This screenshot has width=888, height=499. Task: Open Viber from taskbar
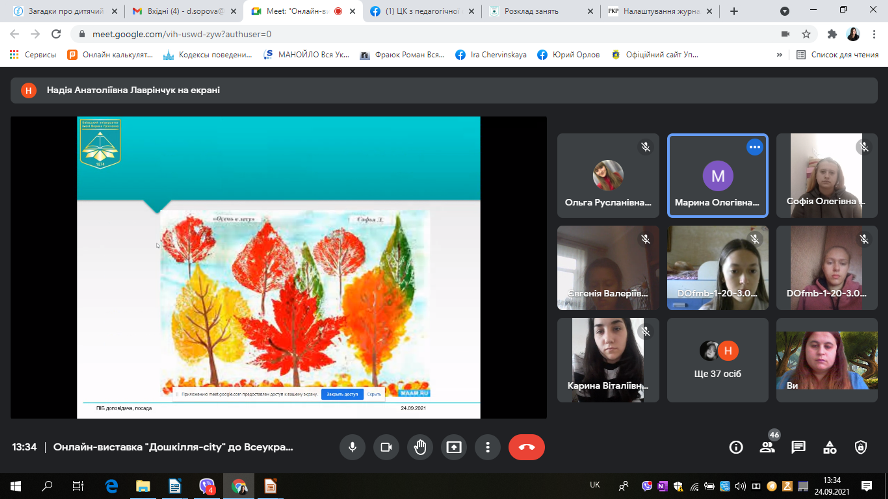(207, 486)
